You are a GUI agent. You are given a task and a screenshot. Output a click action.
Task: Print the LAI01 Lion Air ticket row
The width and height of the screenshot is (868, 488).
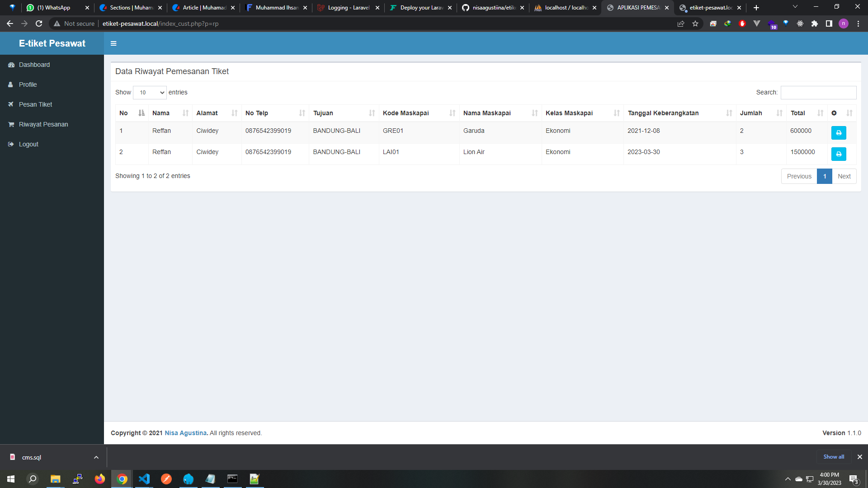(839, 154)
